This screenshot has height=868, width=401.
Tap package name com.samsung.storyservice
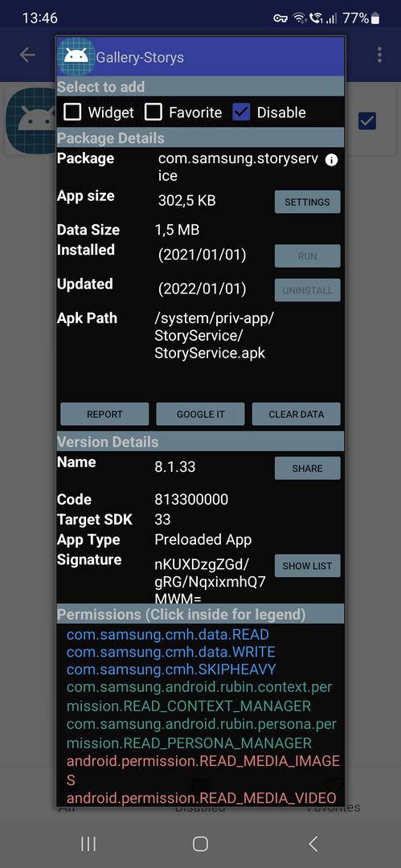pos(238,167)
